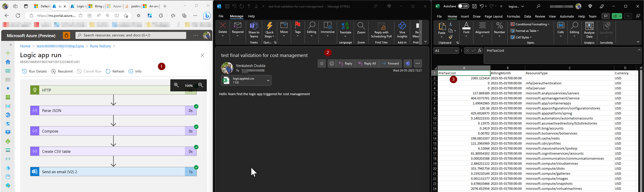The image size is (644, 192).
Task: Select cell containing microsoft.cache/redis
Action: tap(570, 138)
